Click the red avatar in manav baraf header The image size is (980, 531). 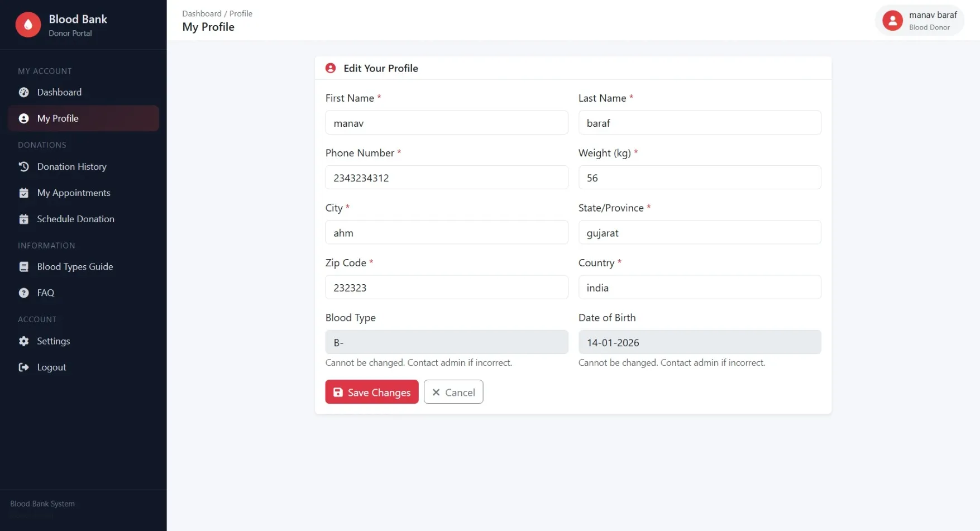[892, 20]
